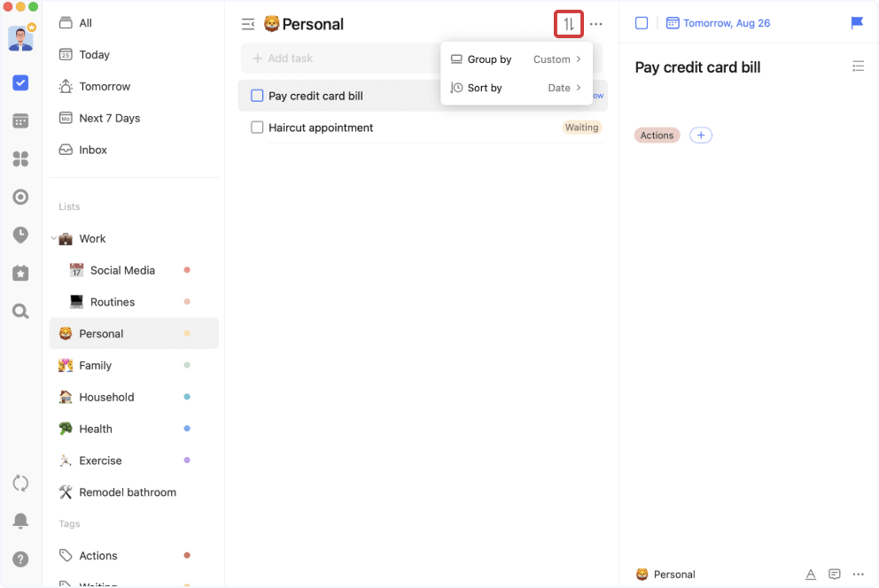Open the starred calendar icon in sidebar
The image size is (879, 588).
(20, 273)
